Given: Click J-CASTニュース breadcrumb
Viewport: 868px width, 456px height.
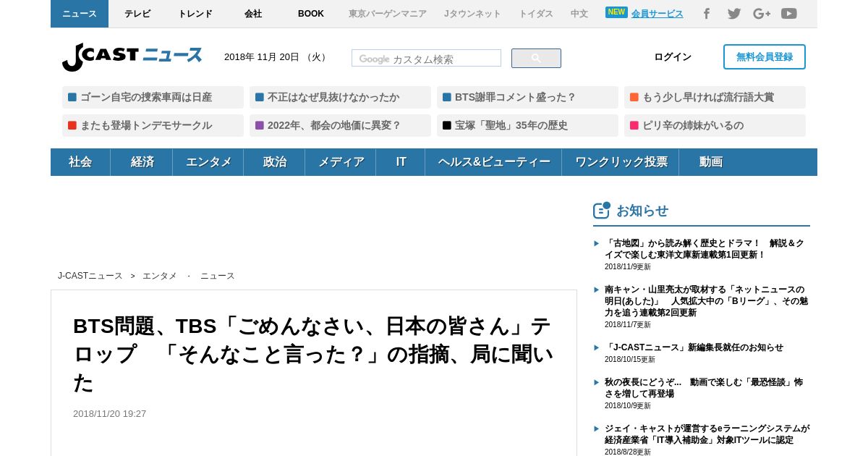Looking at the screenshot, I should point(90,276).
